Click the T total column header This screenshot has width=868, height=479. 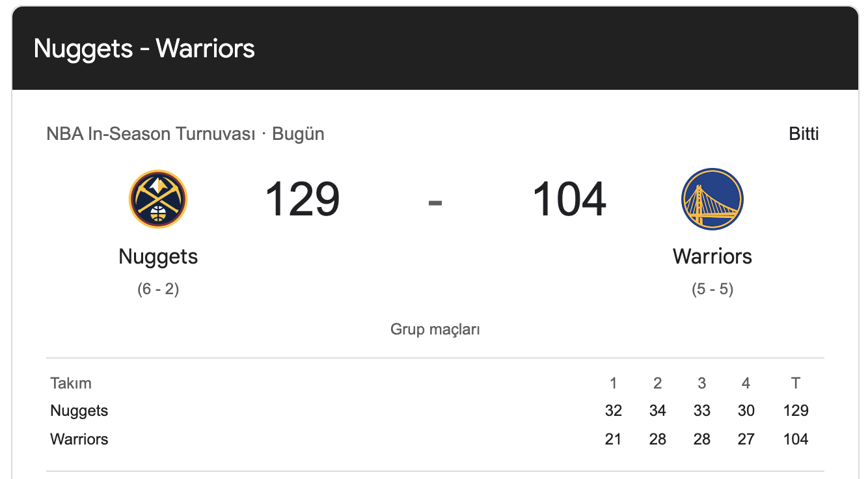(796, 383)
